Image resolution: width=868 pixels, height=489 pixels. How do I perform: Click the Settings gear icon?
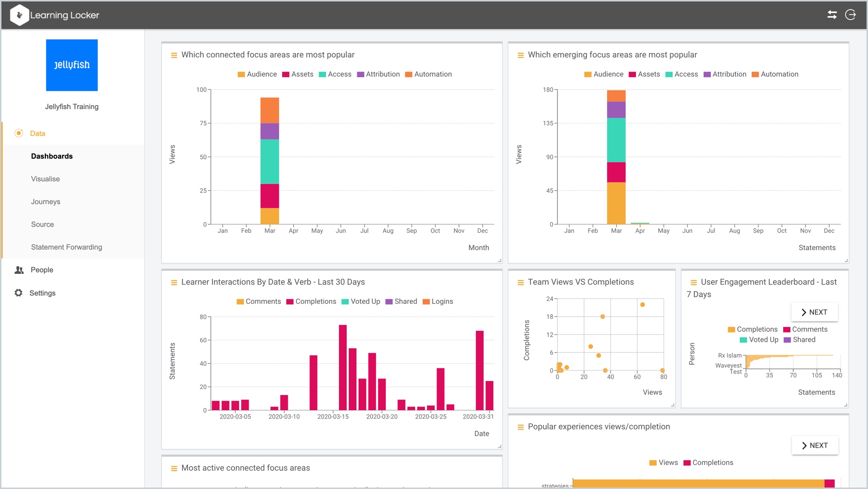click(19, 293)
